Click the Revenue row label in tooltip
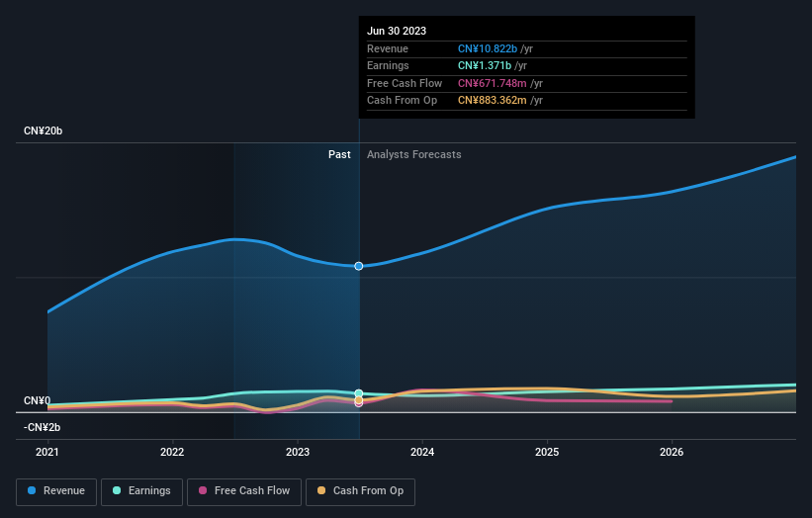The height and width of the screenshot is (518, 812). pyautogui.click(x=388, y=48)
